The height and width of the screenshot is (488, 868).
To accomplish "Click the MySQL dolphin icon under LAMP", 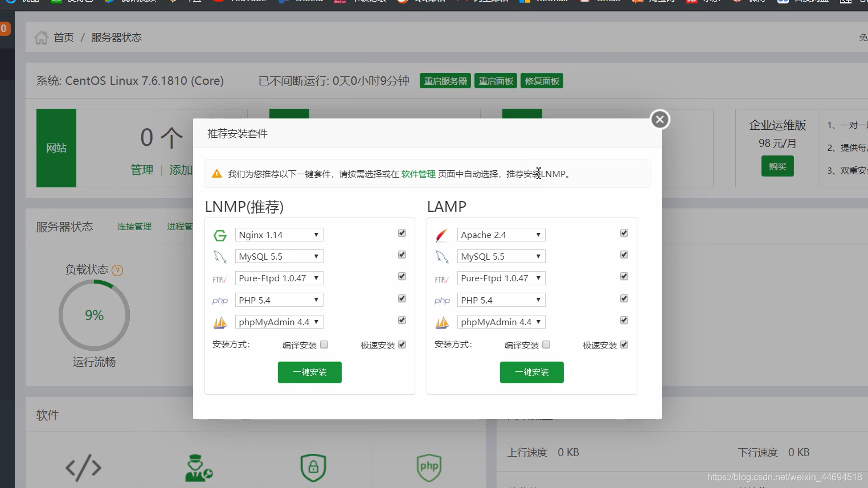I will click(442, 257).
